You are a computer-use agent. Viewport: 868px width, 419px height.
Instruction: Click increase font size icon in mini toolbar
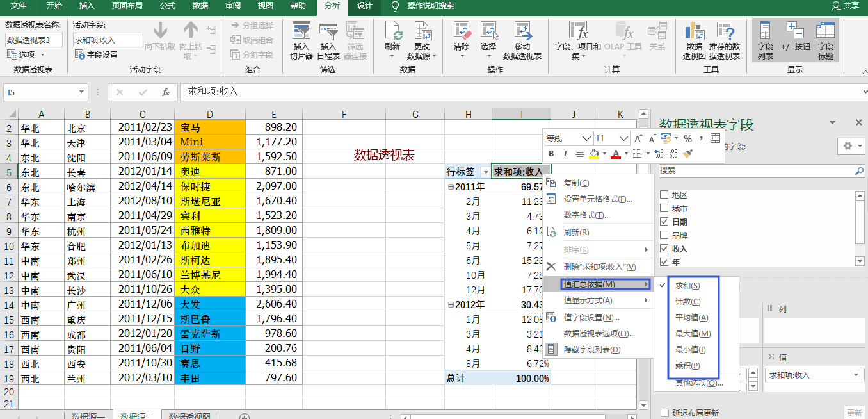click(638, 138)
